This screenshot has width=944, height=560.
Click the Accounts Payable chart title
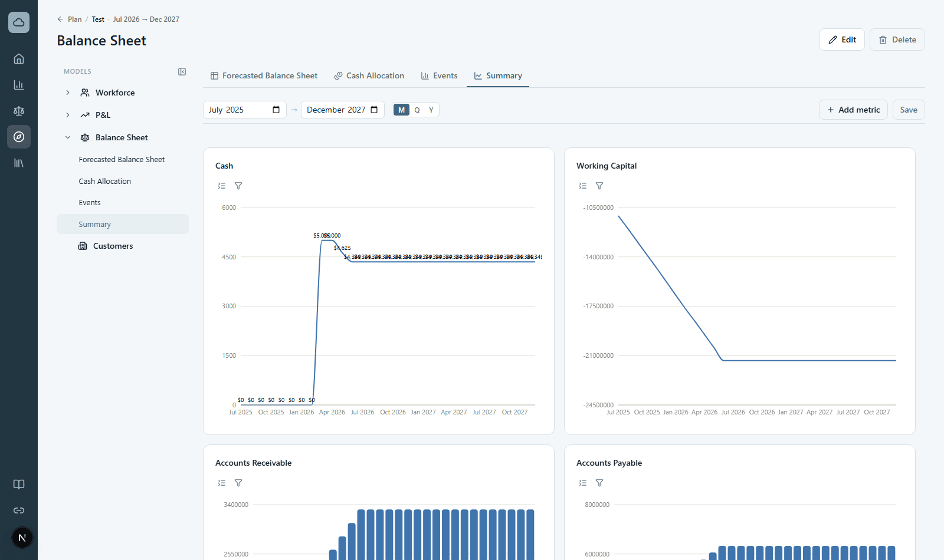click(x=609, y=463)
